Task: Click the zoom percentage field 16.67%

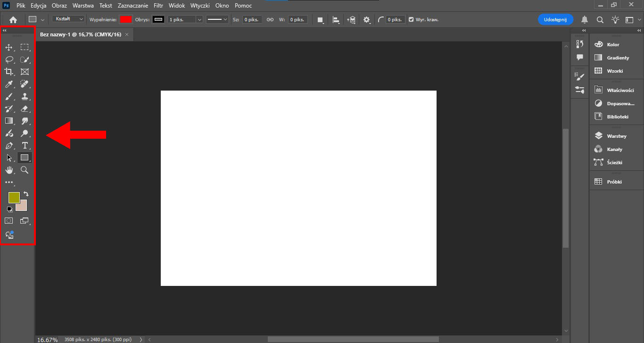Action: pyautogui.click(x=48, y=340)
